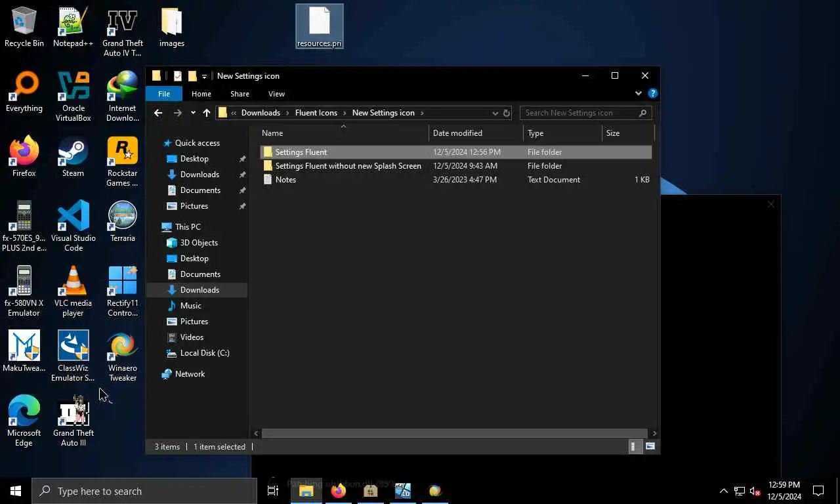
Task: Open This PC in navigation pane
Action: click(x=188, y=227)
